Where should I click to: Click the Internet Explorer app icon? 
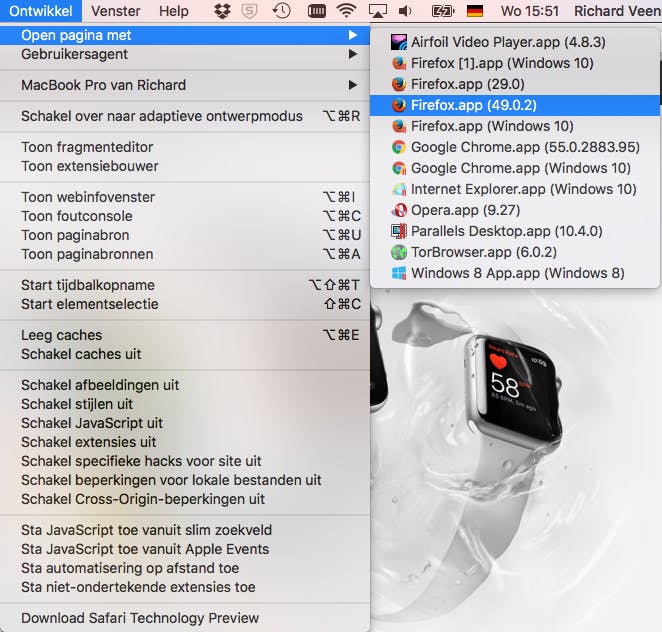[399, 189]
